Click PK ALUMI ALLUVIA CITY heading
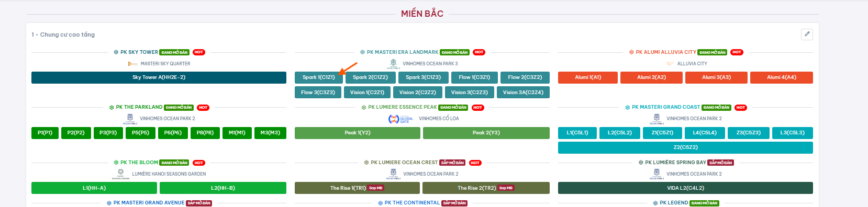 tap(666, 52)
